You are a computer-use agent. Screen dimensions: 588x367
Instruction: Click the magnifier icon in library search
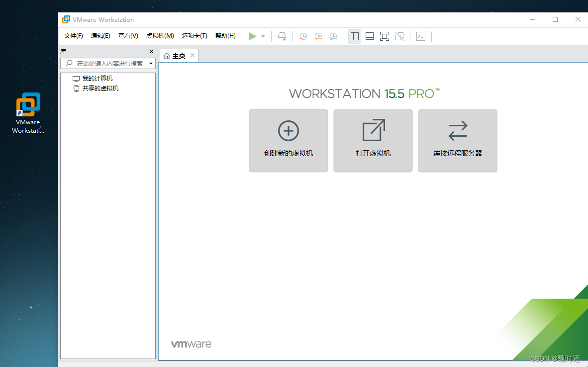click(69, 63)
